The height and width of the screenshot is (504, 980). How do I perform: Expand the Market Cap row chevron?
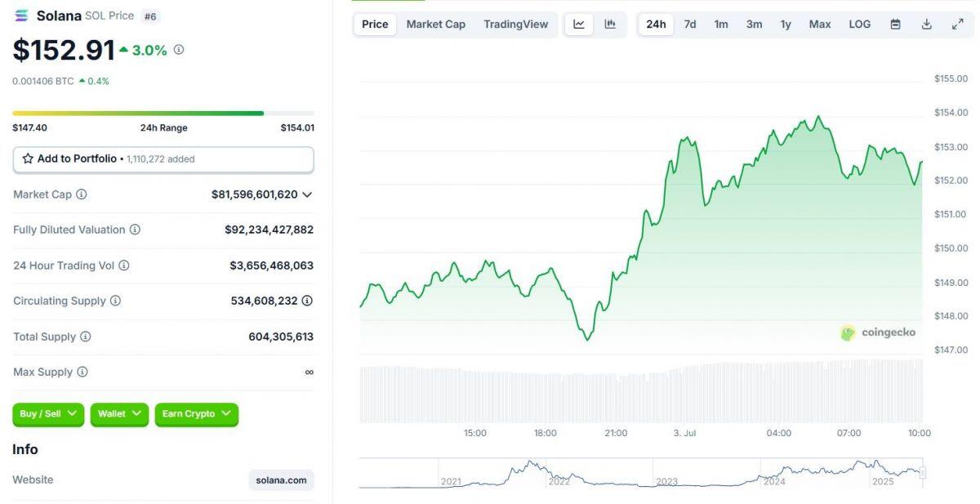[x=306, y=194]
